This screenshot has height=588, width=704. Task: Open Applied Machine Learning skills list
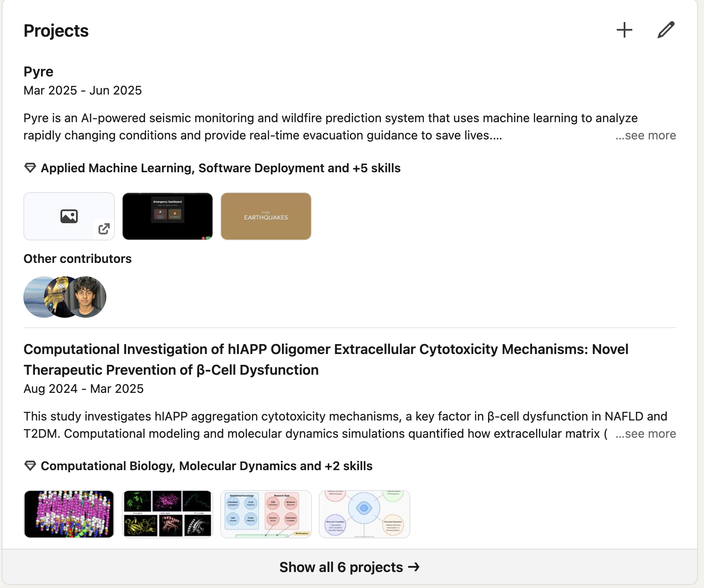pyautogui.click(x=221, y=168)
